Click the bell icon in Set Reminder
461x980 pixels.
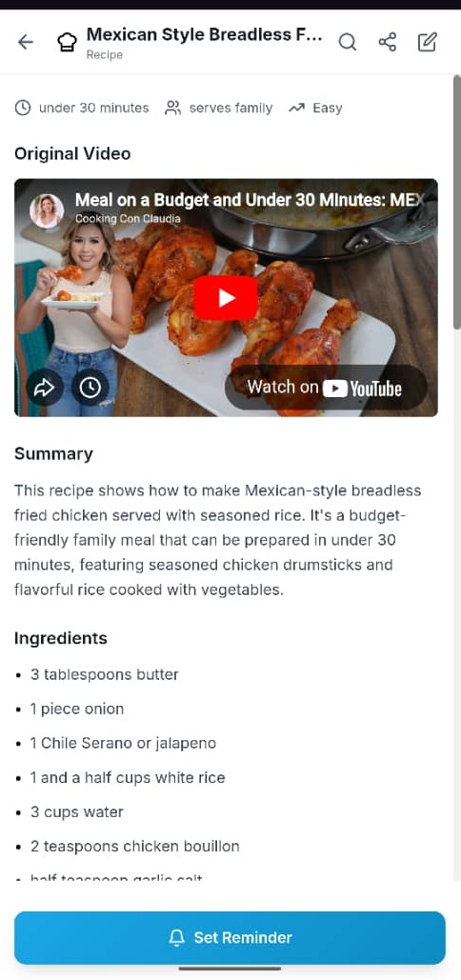click(x=177, y=937)
